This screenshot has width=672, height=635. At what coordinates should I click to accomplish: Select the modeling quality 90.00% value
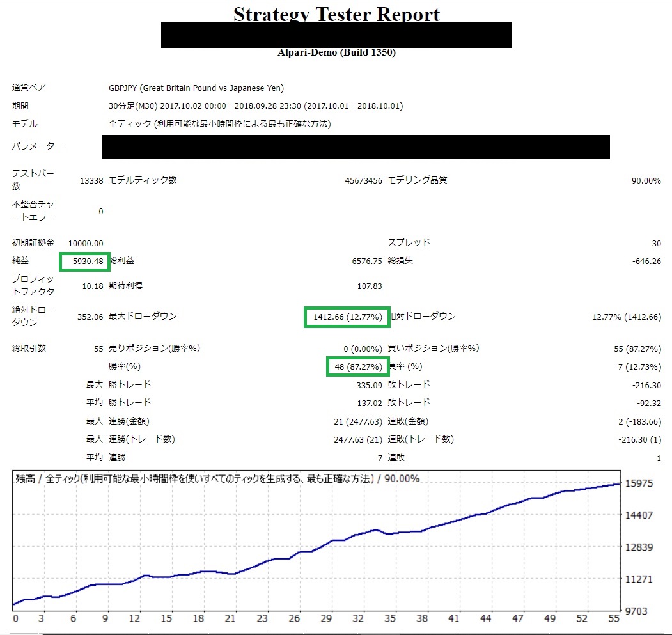coord(646,181)
